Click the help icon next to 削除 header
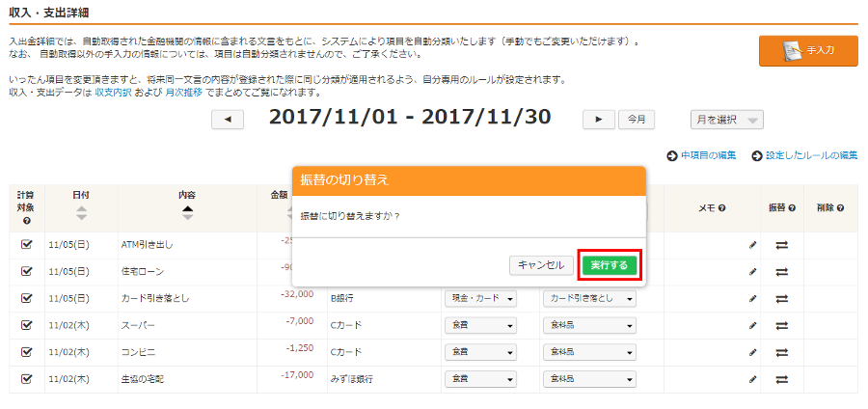 (841, 208)
